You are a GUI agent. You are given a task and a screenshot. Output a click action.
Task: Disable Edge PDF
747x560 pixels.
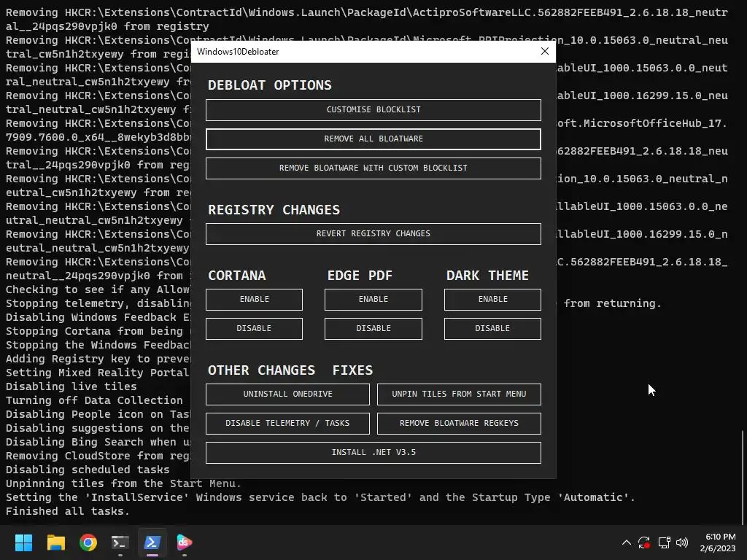click(373, 329)
